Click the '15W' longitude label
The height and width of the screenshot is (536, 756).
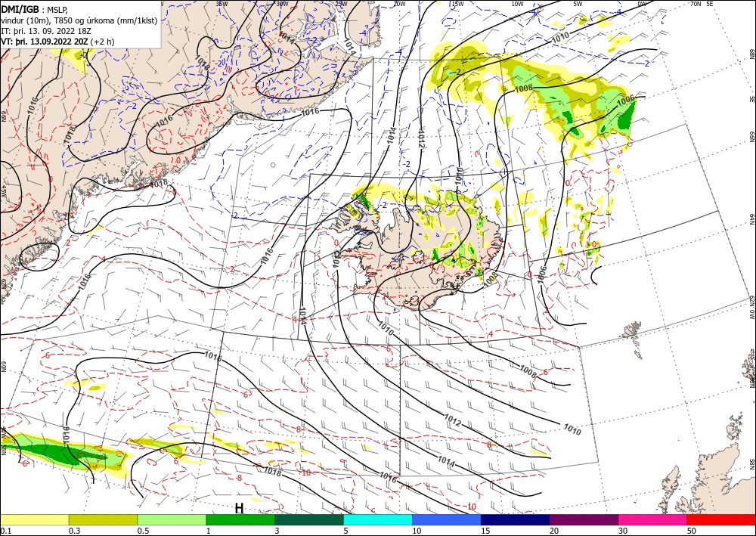(x=457, y=3)
